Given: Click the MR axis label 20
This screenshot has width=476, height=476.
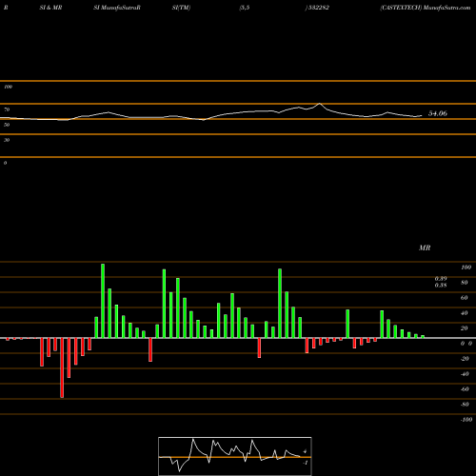Looking at the screenshot, I should coord(465,328).
